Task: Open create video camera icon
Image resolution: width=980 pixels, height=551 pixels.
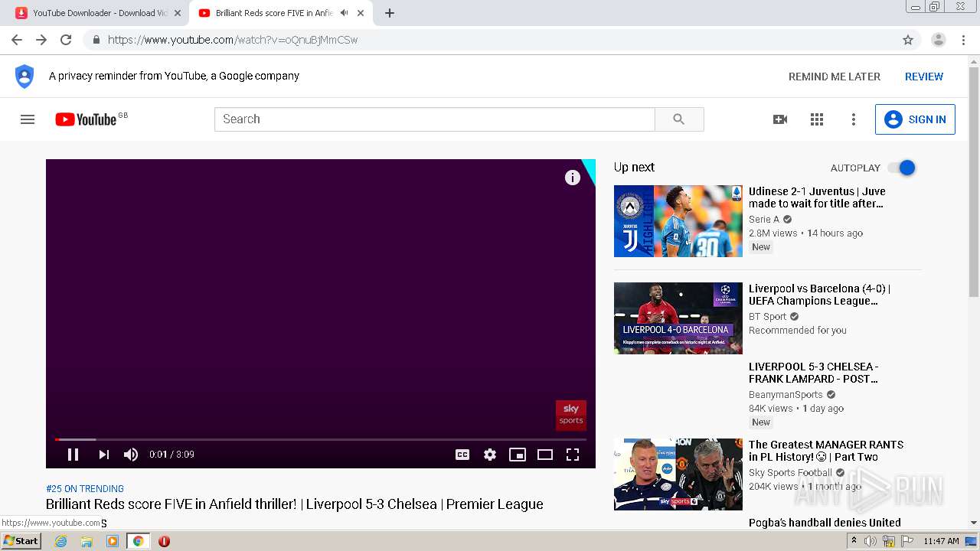Action: (x=780, y=119)
